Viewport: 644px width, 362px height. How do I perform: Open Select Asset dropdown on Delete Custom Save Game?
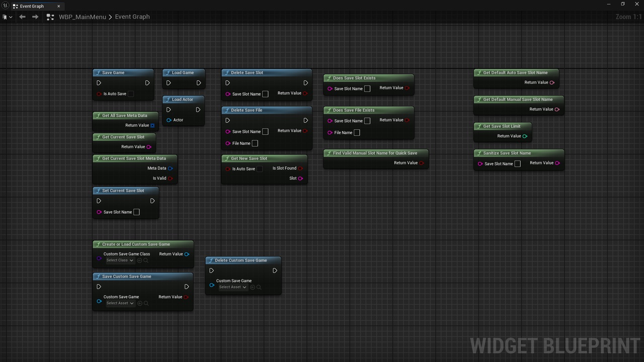coord(232,287)
